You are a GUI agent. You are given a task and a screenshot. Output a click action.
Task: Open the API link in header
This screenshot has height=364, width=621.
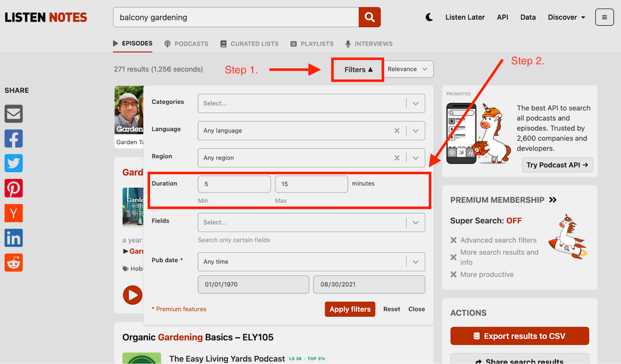(503, 17)
